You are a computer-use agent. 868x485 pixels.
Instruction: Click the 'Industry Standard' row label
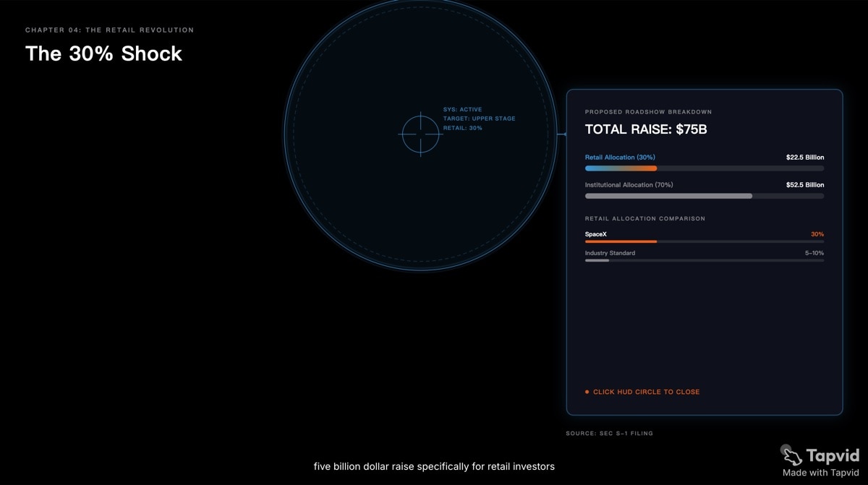[x=610, y=253]
